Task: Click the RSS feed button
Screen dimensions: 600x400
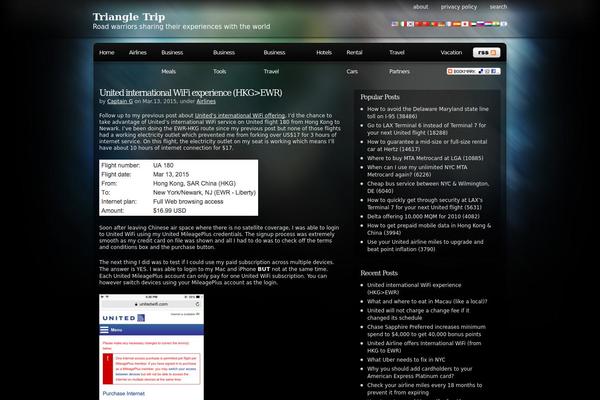Action: point(486,52)
